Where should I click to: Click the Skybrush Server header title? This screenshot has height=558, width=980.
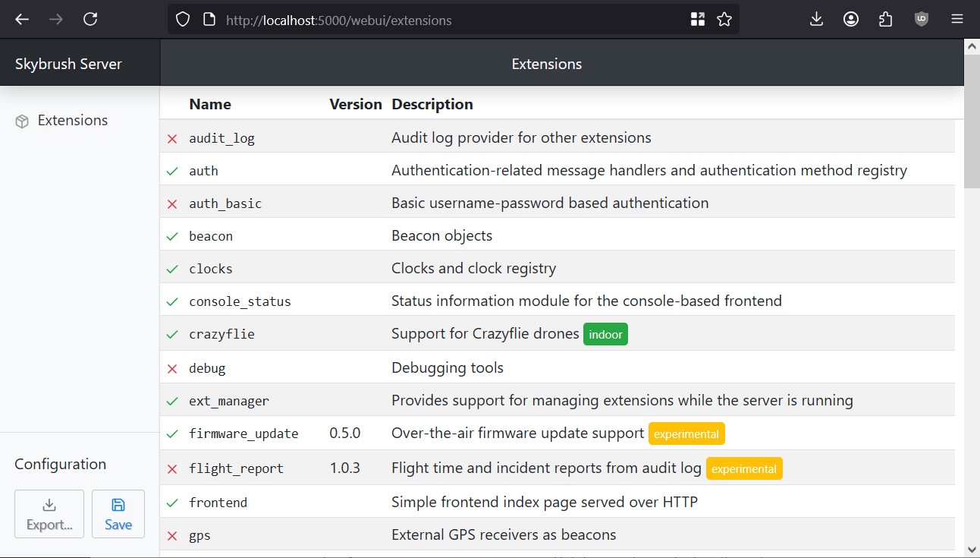[x=68, y=64]
